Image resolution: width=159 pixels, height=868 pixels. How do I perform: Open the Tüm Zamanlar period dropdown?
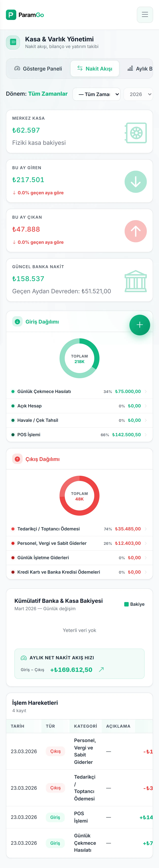point(97,94)
